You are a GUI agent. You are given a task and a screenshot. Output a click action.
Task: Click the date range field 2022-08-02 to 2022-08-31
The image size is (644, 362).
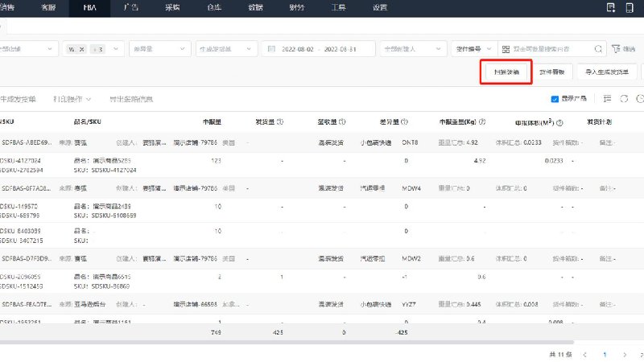pos(318,49)
